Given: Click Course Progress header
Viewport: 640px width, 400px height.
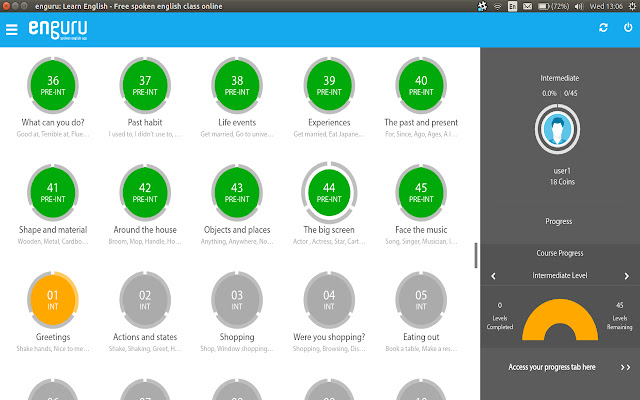Looking at the screenshot, I should pos(560,253).
